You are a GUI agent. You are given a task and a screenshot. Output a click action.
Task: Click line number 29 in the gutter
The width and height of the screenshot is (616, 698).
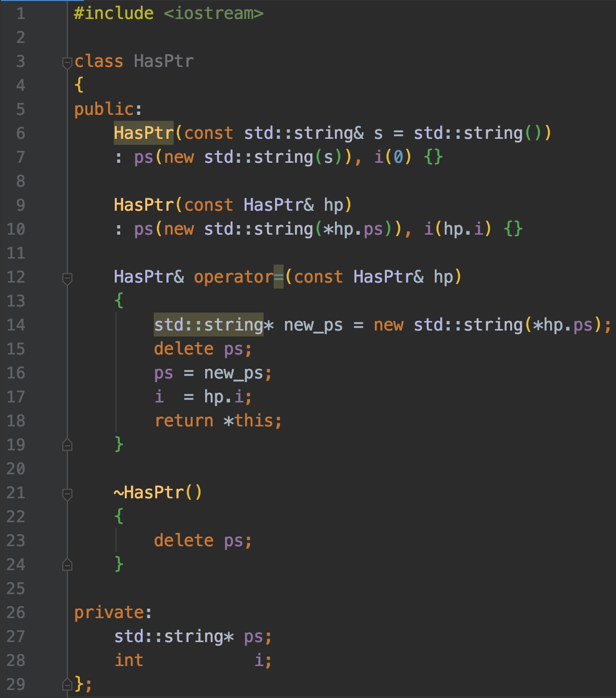[x=15, y=685]
